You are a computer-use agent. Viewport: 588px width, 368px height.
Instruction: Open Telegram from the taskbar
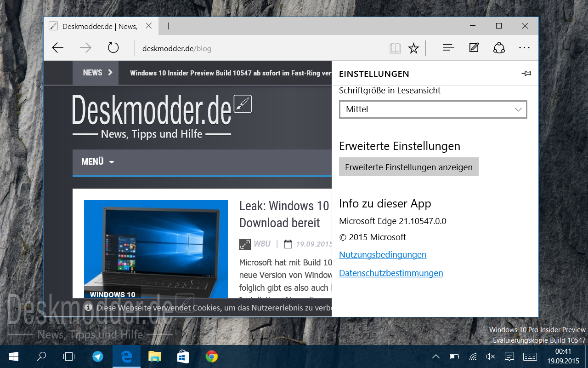pyautogui.click(x=98, y=356)
